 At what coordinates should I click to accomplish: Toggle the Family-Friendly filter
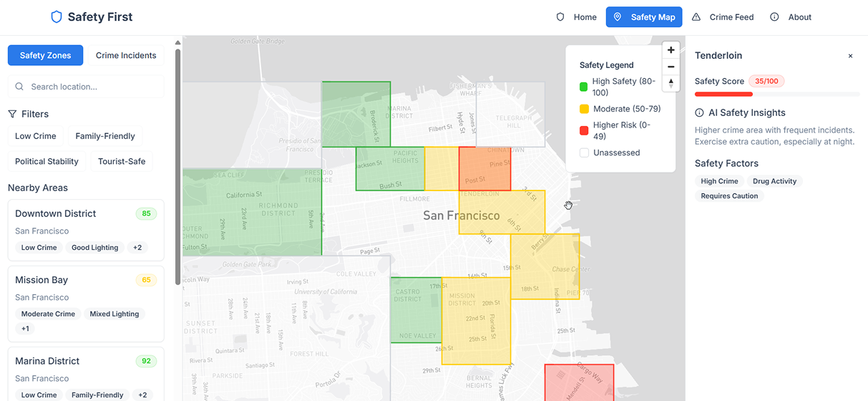pos(105,136)
